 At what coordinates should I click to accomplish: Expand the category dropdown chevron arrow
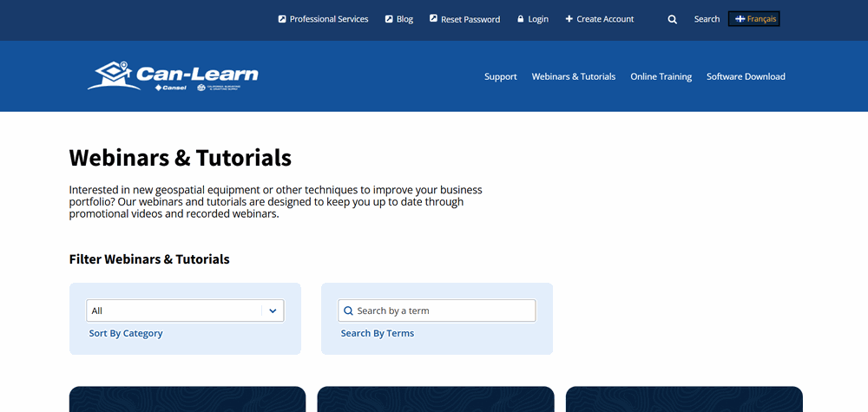coord(273,311)
